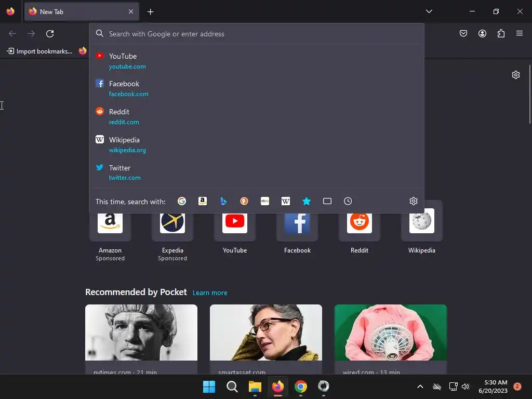532x399 pixels.
Task: Click the Firefox bookmark icon in bookmarks toolbar
Action: [83, 51]
